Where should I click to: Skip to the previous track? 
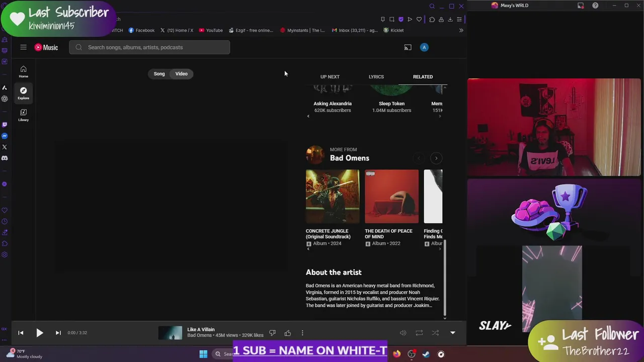coord(21,333)
